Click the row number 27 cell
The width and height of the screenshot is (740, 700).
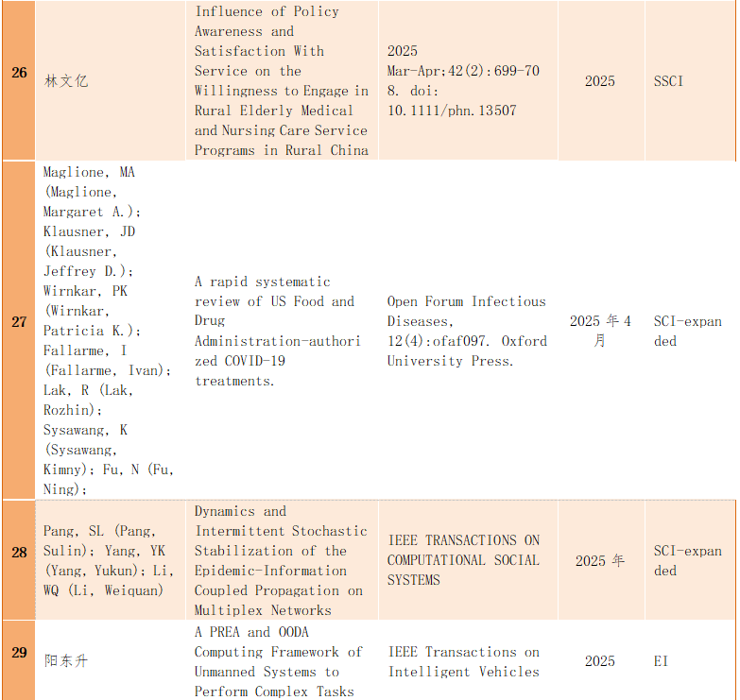pyautogui.click(x=19, y=322)
